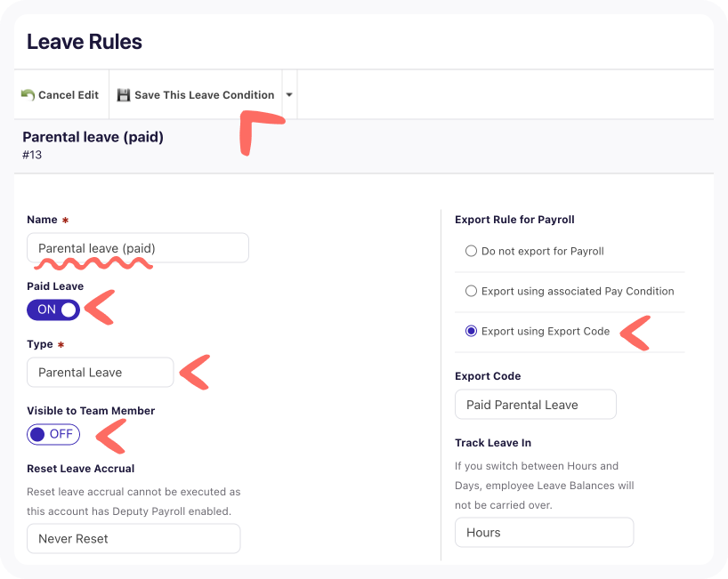Turn on Visible to Team Member switch
Viewport: 728px width, 579px height.
pyautogui.click(x=53, y=434)
